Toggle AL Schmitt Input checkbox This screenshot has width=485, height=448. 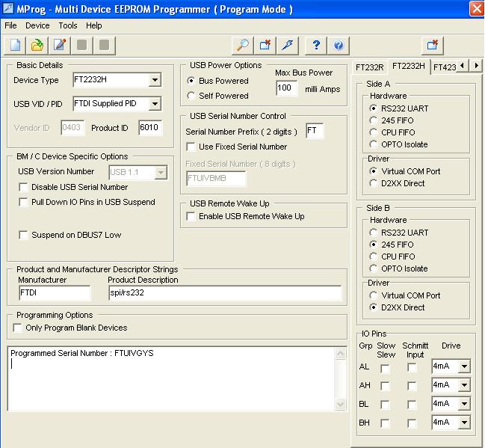pos(412,367)
